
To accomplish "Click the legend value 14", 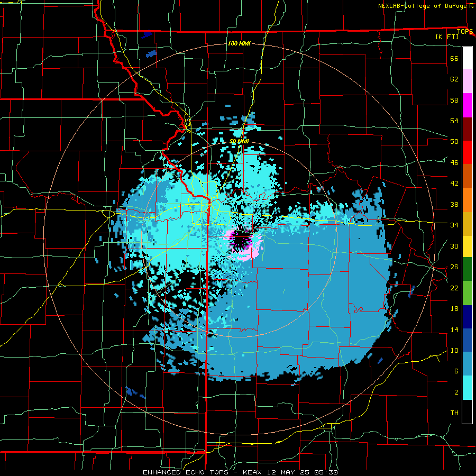I will point(454,329).
